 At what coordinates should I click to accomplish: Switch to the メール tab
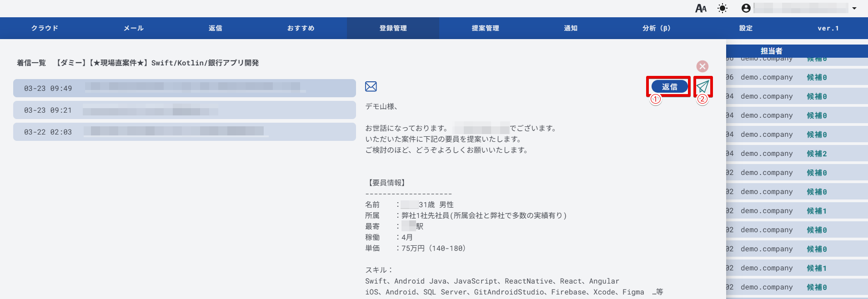pyautogui.click(x=134, y=28)
